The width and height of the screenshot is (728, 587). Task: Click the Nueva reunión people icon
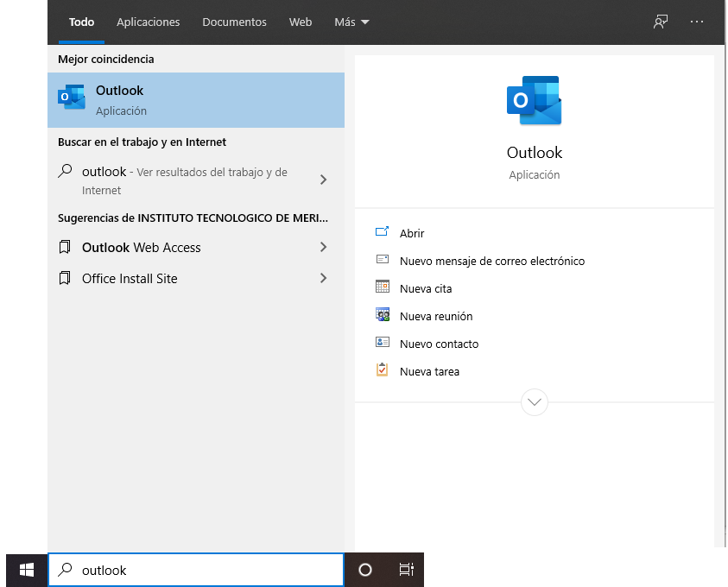pos(382,314)
